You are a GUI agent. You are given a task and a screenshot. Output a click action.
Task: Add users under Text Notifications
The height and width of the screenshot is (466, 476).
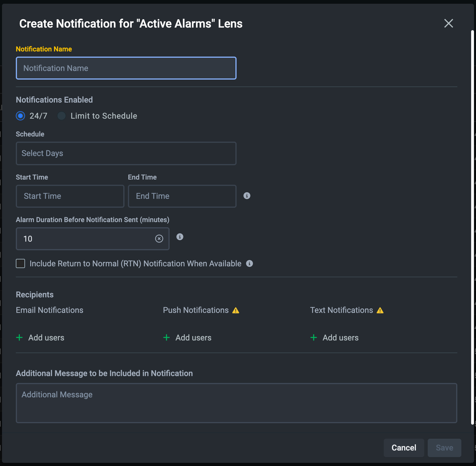[x=340, y=338]
